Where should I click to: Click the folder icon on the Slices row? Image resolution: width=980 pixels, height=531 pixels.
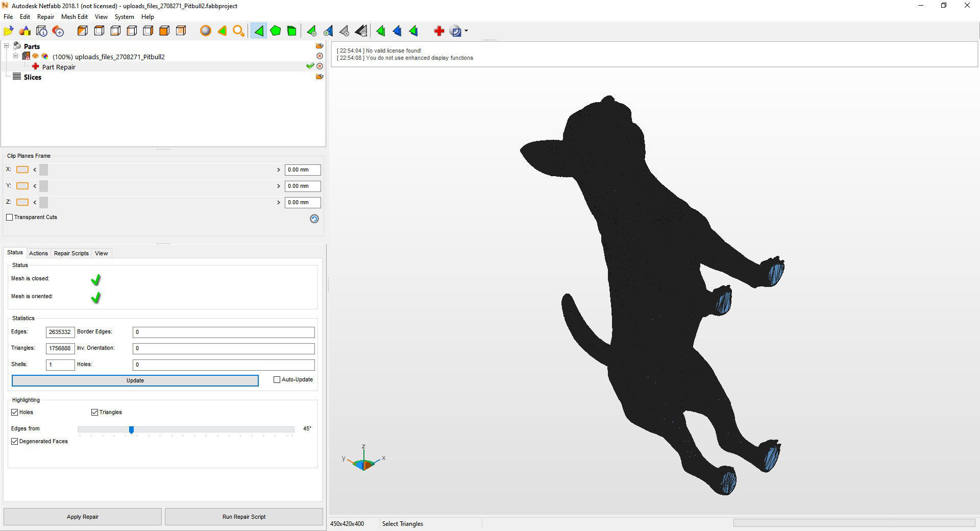[x=320, y=77]
